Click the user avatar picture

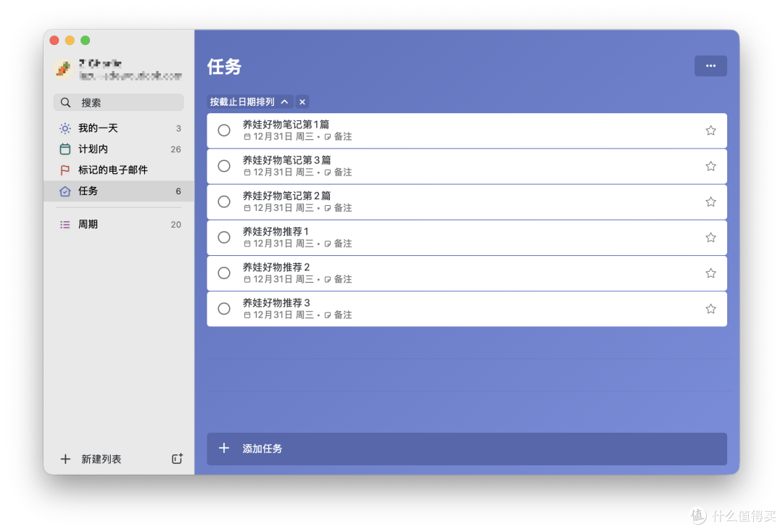tap(63, 69)
